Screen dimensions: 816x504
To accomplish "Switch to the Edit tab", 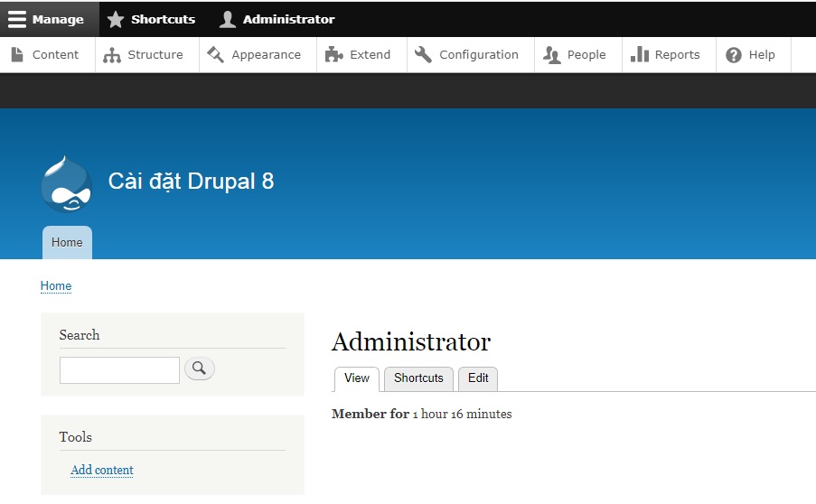I will [478, 378].
